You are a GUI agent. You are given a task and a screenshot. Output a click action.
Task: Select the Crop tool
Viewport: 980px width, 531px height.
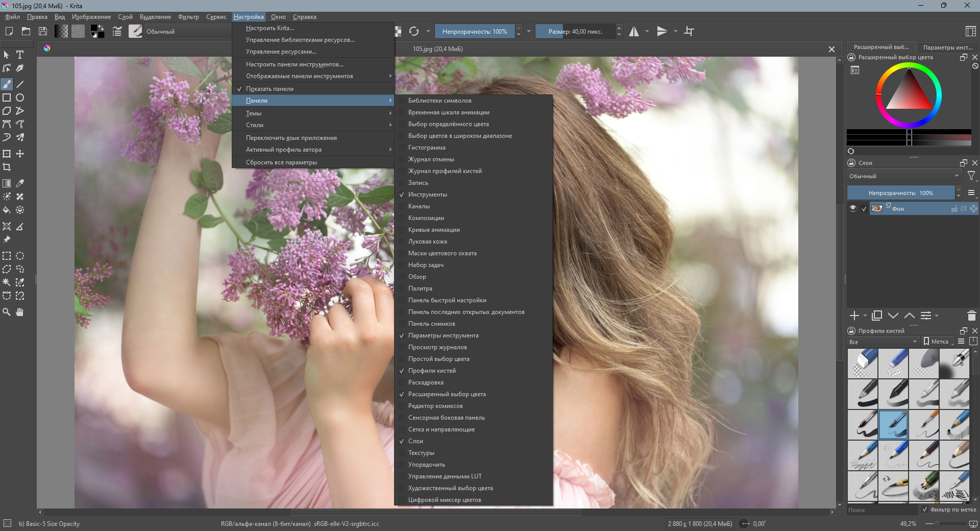pyautogui.click(x=7, y=167)
